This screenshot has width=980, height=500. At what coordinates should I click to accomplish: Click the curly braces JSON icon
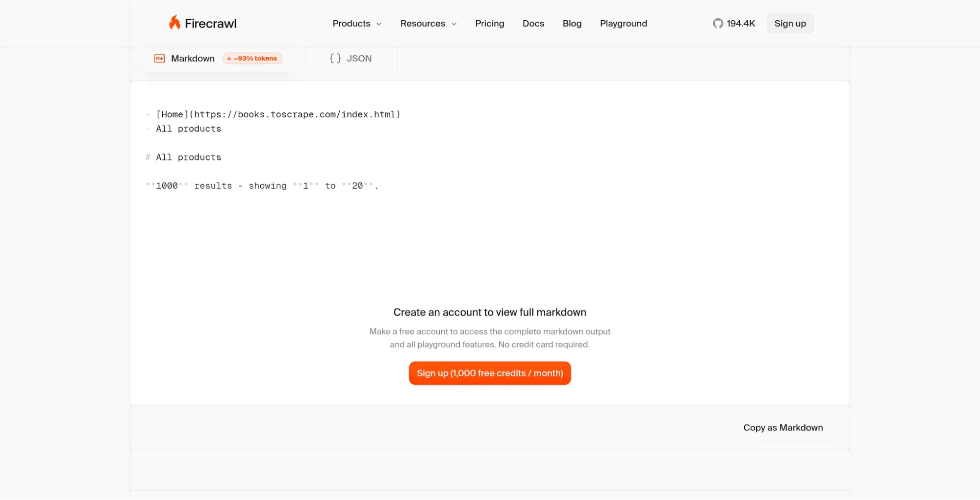coord(335,58)
